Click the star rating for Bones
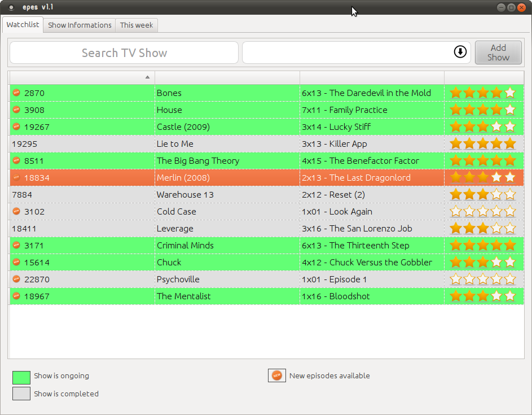The height and width of the screenshot is (415, 532). pos(482,93)
